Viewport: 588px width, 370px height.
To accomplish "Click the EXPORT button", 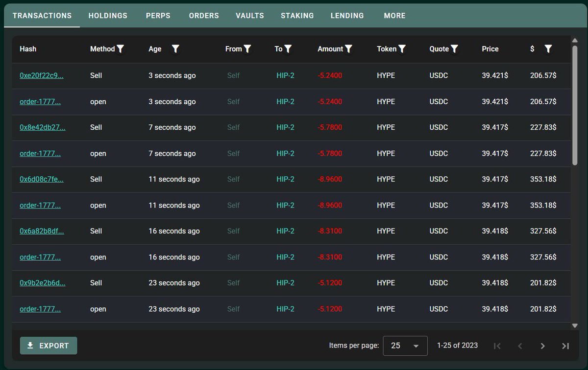I will [x=49, y=346].
